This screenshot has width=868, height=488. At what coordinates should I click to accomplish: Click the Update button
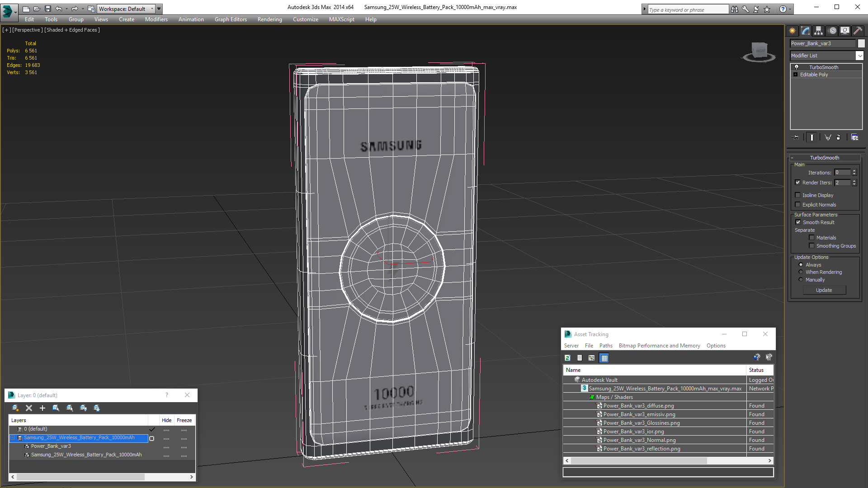(824, 290)
